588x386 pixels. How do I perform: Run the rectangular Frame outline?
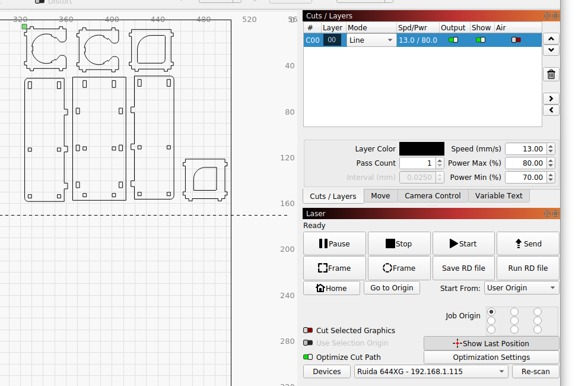(x=335, y=268)
